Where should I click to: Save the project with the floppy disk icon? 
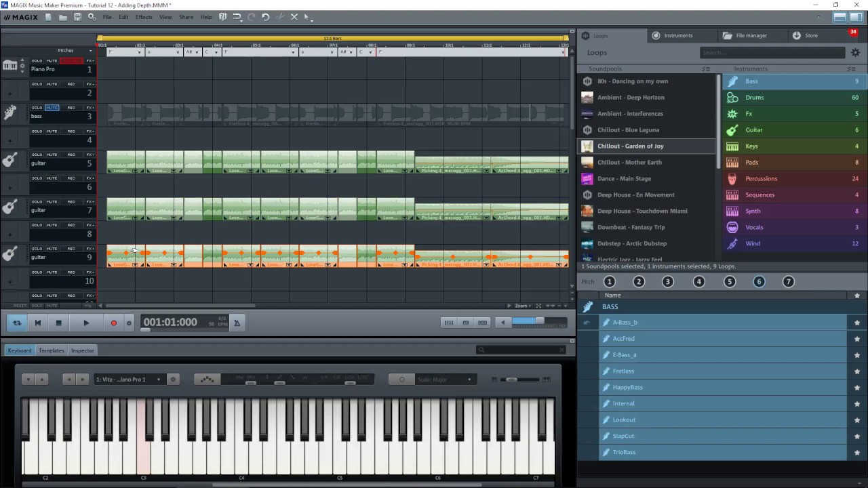coord(77,17)
